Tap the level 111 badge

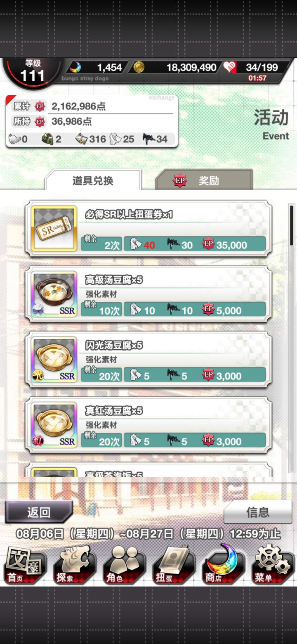32,71
